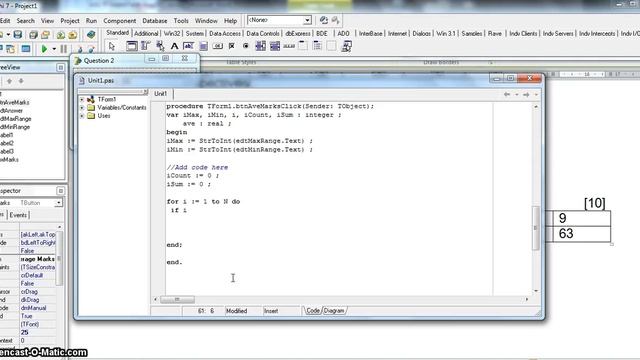Click Add File to Project icon
This screenshot has width=640, height=360.
click(60, 35)
